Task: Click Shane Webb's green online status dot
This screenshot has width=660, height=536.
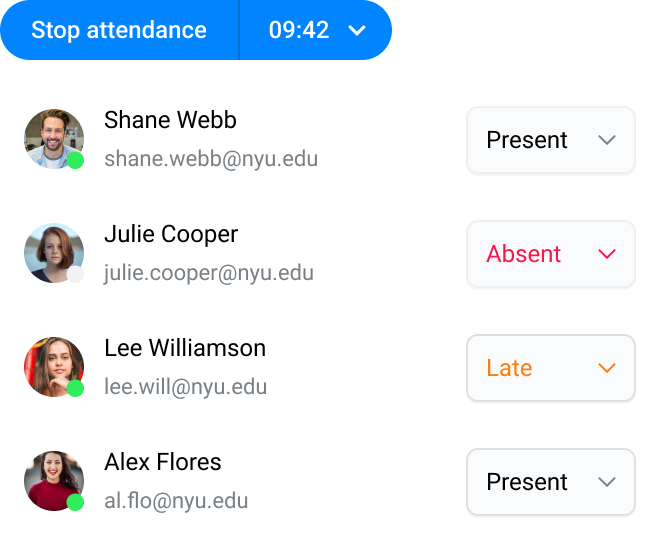Action: [x=76, y=160]
